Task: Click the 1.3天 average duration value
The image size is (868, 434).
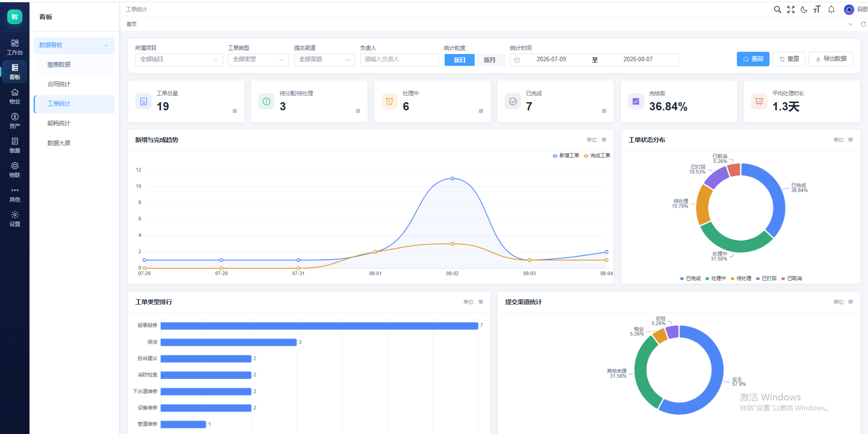Action: tap(786, 107)
